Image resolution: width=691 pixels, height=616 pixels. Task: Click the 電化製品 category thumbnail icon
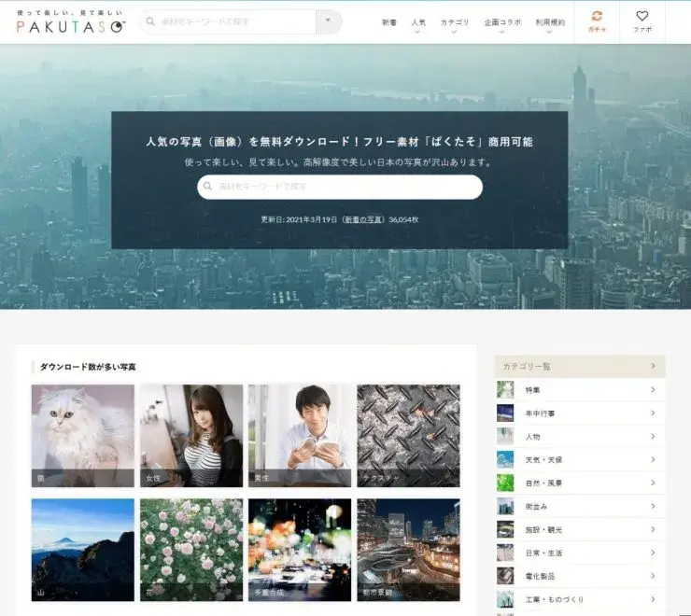pos(505,576)
